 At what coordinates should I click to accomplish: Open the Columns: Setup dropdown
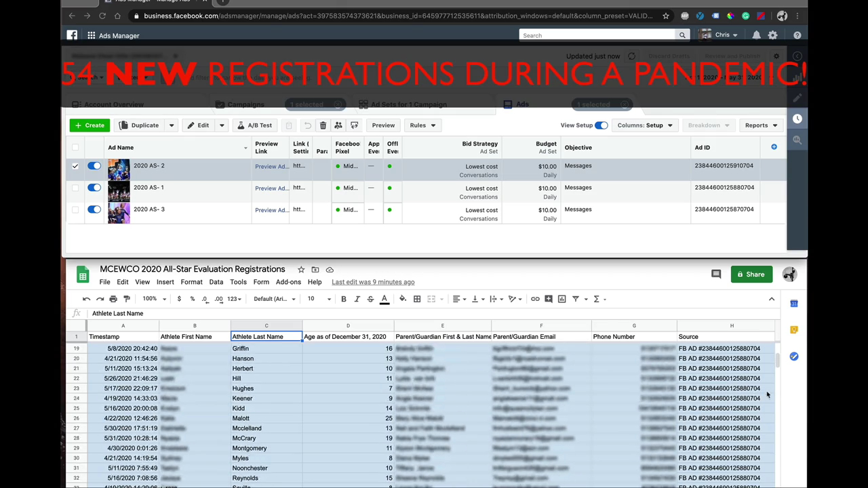[x=644, y=125]
